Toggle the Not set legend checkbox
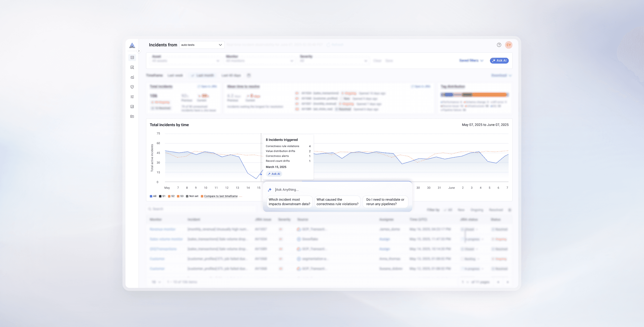Image resolution: width=644 pixels, height=327 pixels. pyautogui.click(x=187, y=196)
